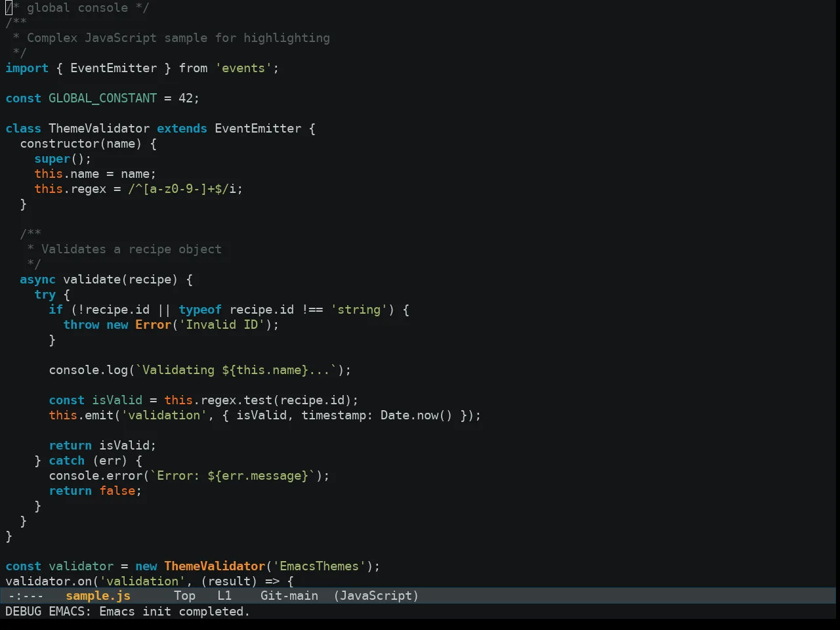
Task: Click 'this.name = name;' assignment
Action: tap(96, 174)
